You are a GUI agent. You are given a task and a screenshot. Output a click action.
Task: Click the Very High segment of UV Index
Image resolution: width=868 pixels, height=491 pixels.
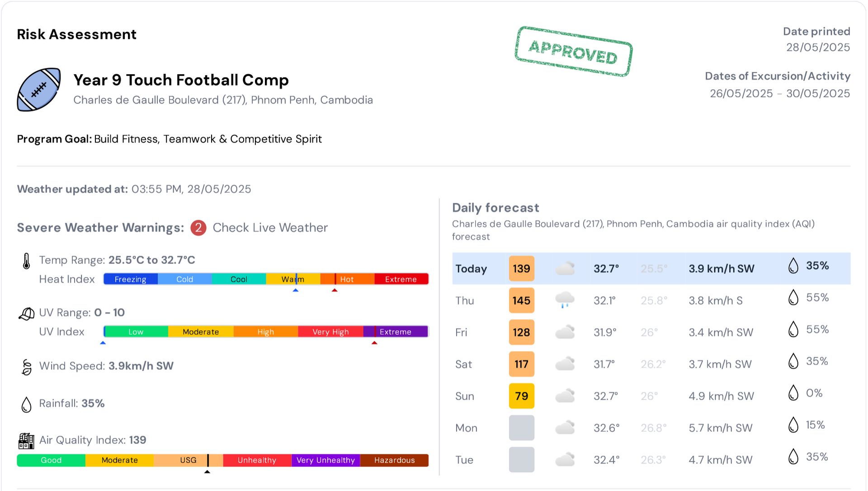[330, 332]
